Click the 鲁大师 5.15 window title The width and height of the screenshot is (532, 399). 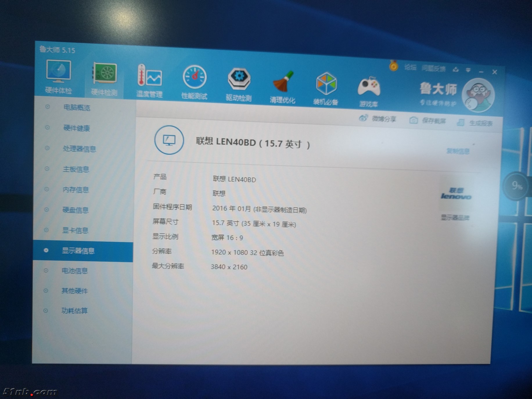(57, 50)
